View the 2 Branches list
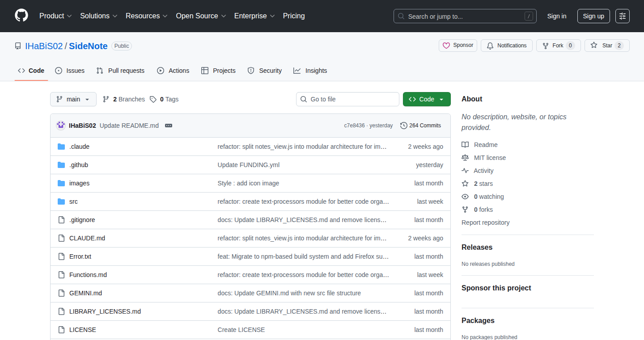644x340 pixels. (x=124, y=99)
